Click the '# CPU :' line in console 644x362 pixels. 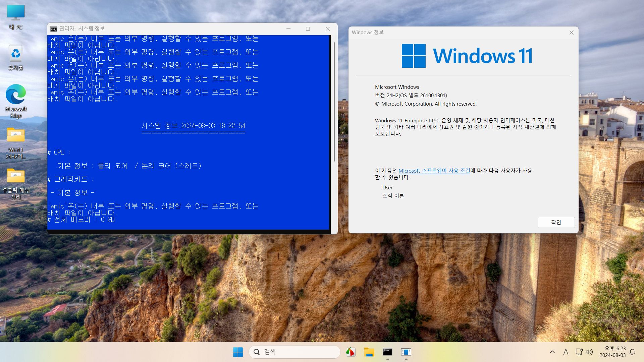click(59, 153)
